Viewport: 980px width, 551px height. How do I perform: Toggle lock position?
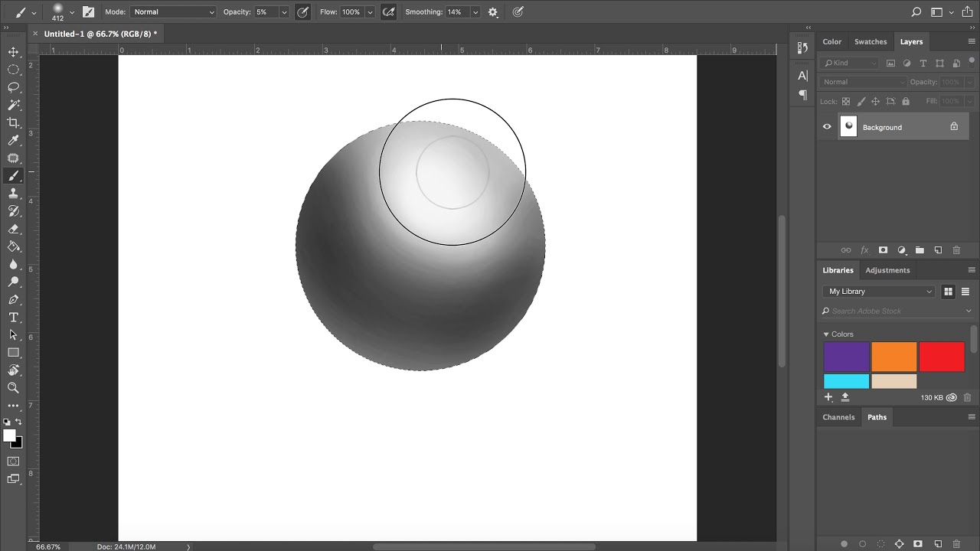click(x=876, y=101)
